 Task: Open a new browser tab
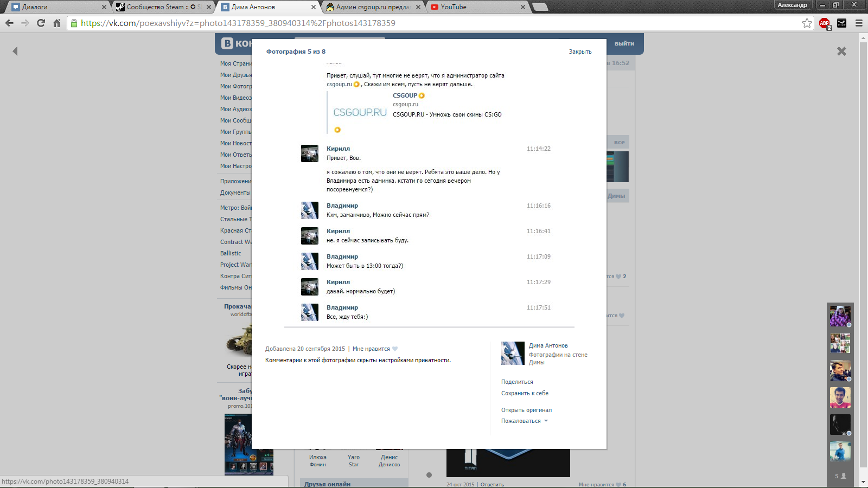point(540,7)
